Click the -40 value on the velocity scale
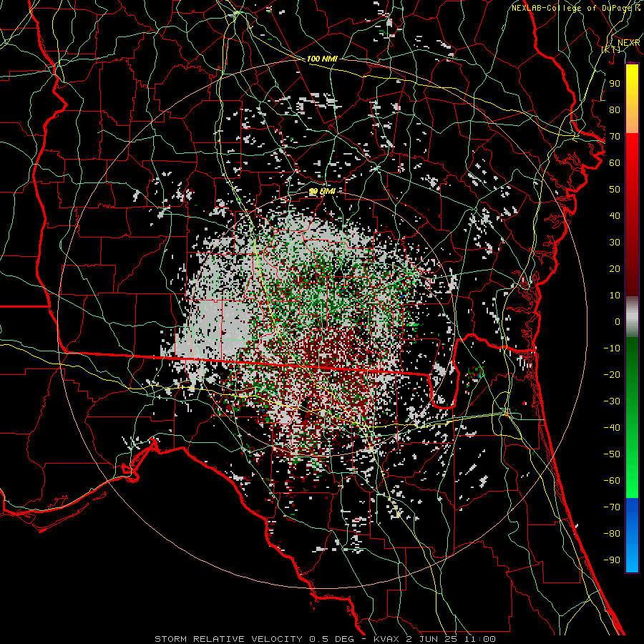Viewport: 644px width, 644px height. [612, 428]
